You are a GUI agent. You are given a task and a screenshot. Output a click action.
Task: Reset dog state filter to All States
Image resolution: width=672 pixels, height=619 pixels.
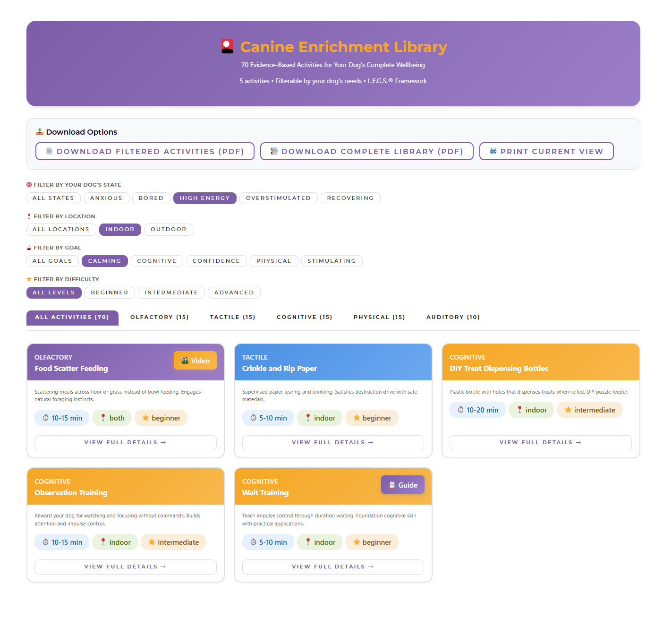(53, 198)
